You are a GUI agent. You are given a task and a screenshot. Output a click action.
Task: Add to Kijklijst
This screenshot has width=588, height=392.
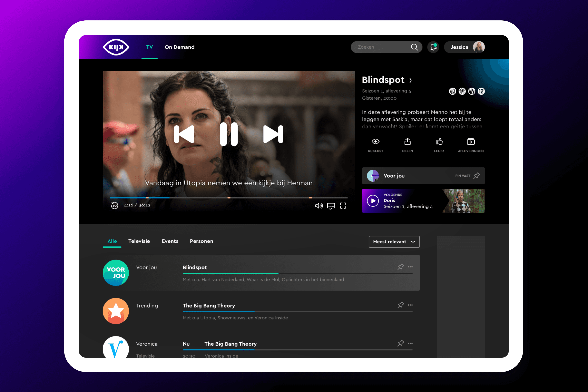click(375, 145)
